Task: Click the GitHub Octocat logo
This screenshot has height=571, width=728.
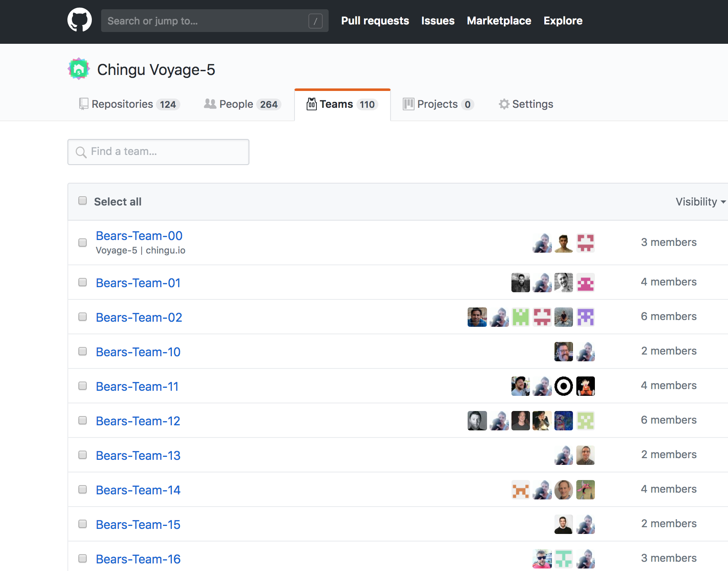Action: click(80, 20)
